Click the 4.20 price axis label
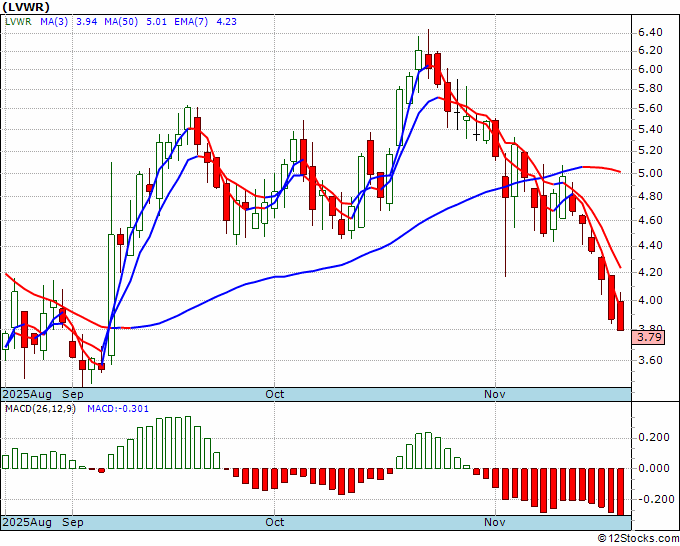Image resolution: width=680 pixels, height=546 pixels. (x=650, y=272)
